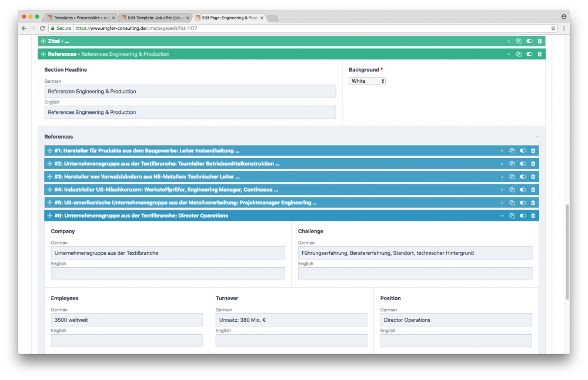This screenshot has height=380, width=588.
Task: Bookmark this page with the star icon
Action: (553, 28)
